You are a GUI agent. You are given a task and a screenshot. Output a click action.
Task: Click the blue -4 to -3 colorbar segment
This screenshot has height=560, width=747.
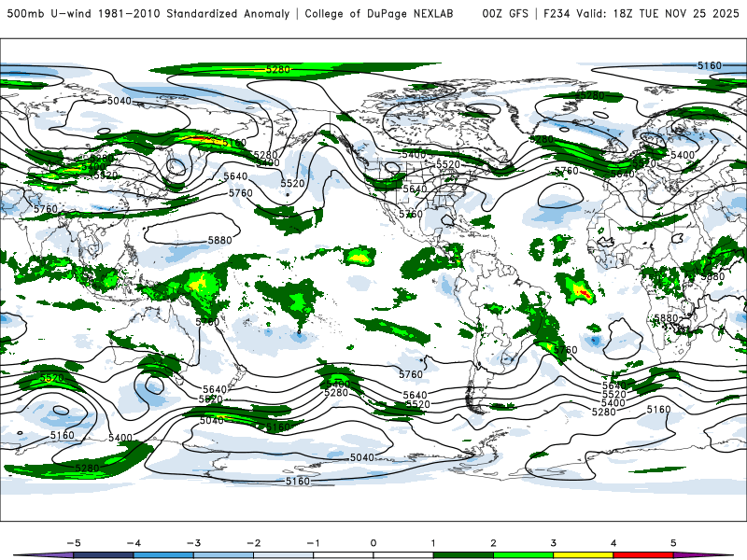(x=163, y=555)
